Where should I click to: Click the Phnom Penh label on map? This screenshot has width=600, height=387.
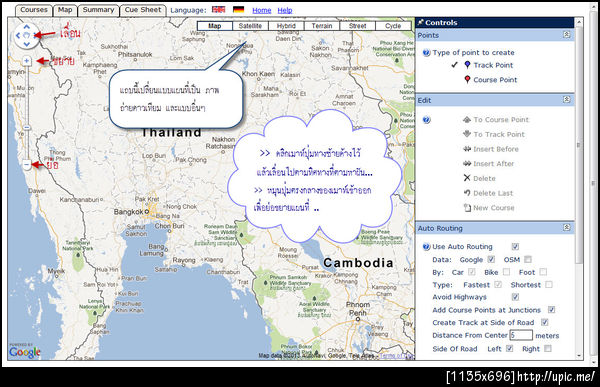358,309
